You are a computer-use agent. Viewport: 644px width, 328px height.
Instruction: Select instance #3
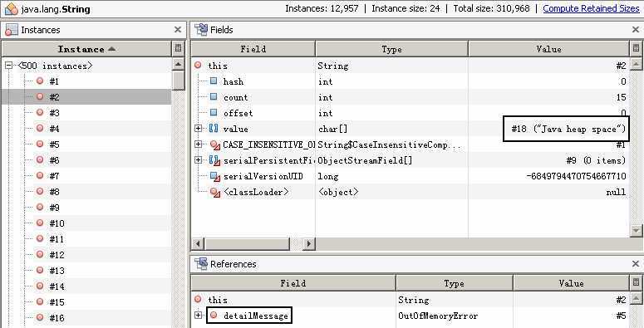54,112
